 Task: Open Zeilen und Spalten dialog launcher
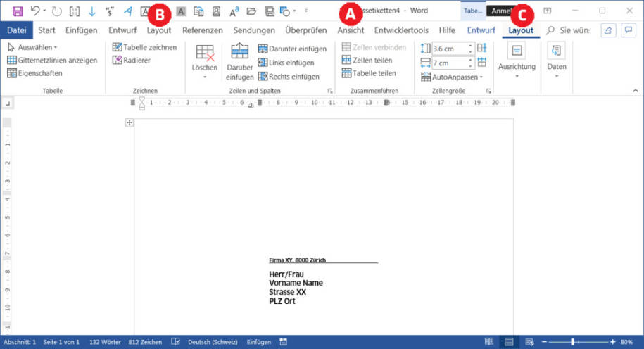tap(330, 91)
